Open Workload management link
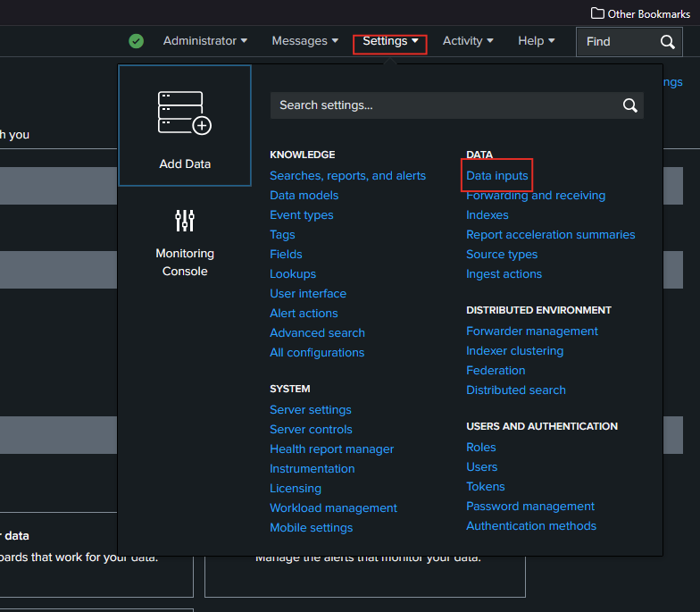The image size is (700, 612). [x=333, y=507]
